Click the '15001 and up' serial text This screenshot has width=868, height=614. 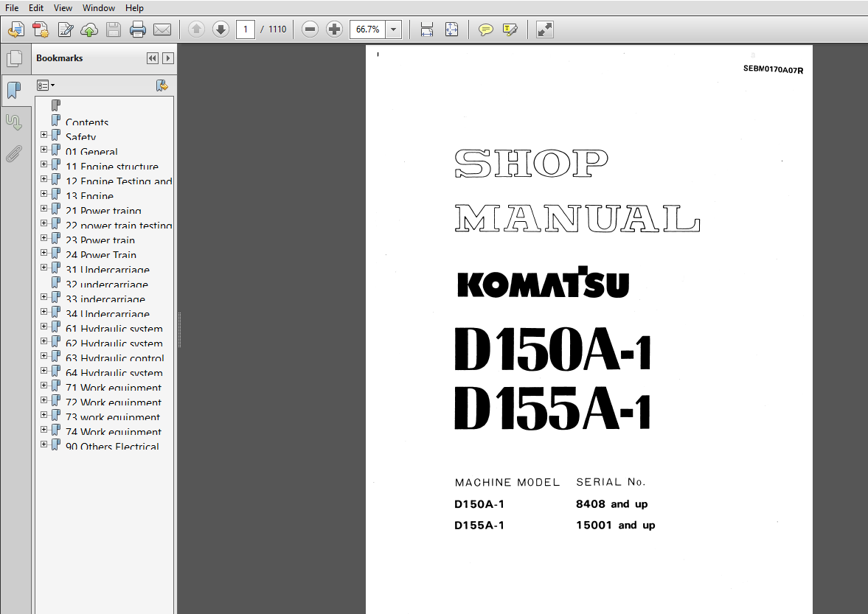(616, 525)
